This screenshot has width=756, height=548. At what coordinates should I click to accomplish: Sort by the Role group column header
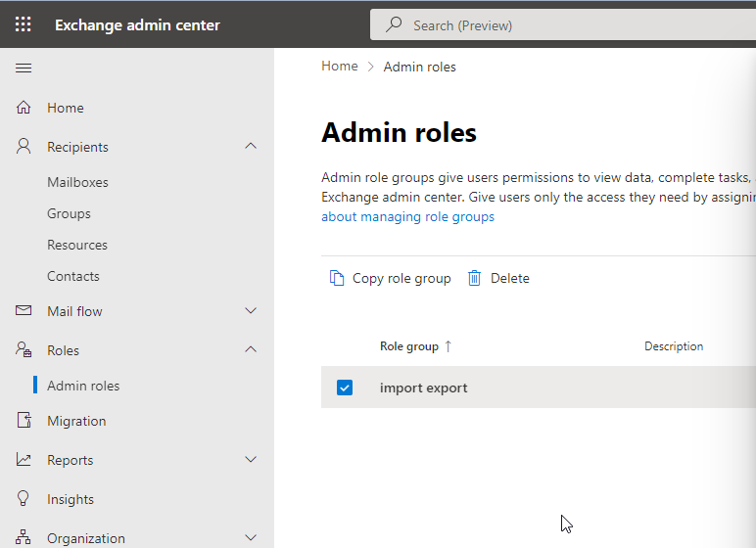[409, 346]
